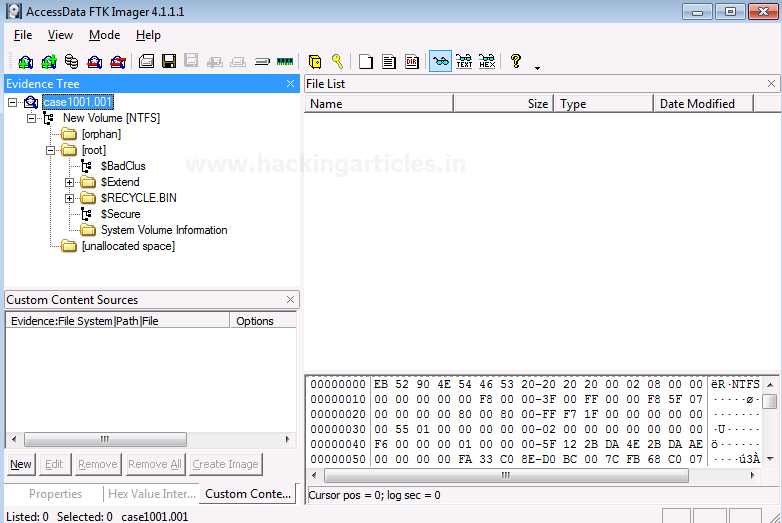The height and width of the screenshot is (523, 782).
Task: Click the help question mark icon
Action: coord(516,61)
